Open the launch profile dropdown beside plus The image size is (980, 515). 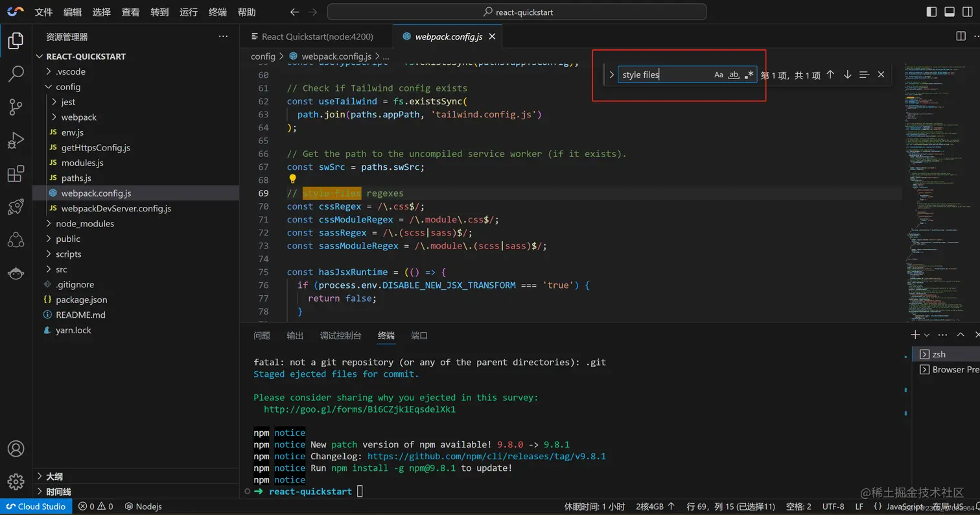coord(927,335)
